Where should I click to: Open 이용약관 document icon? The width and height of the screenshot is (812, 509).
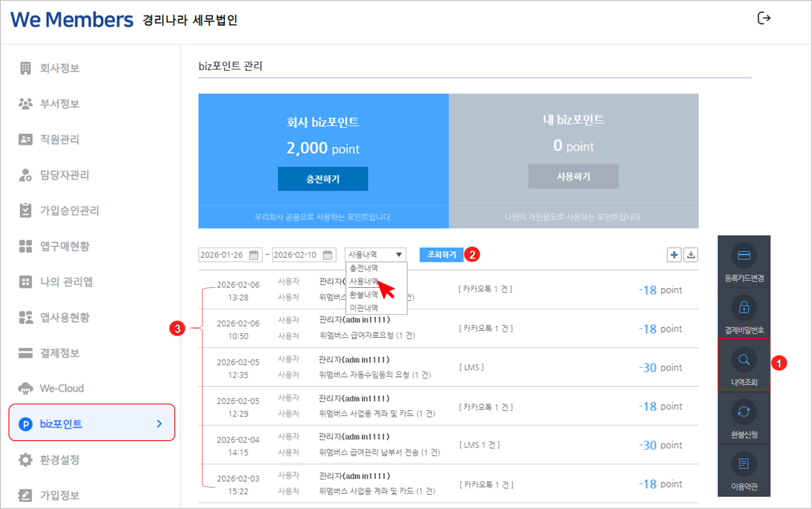coord(744,464)
